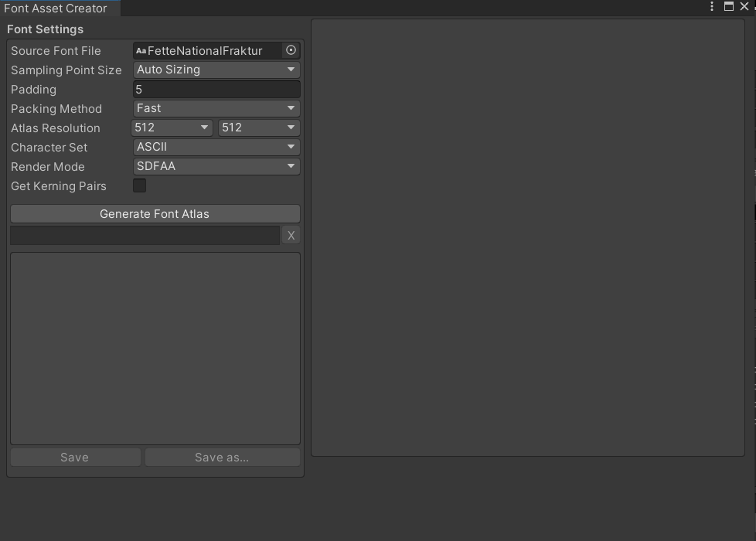
Task: Open the Atlas Resolution height dropdown
Action: pyautogui.click(x=259, y=128)
